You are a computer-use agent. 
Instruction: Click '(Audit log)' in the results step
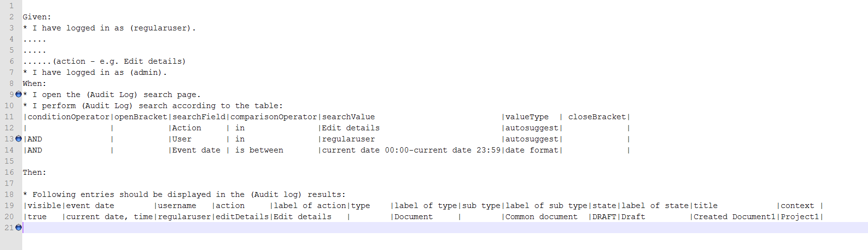pos(276,194)
